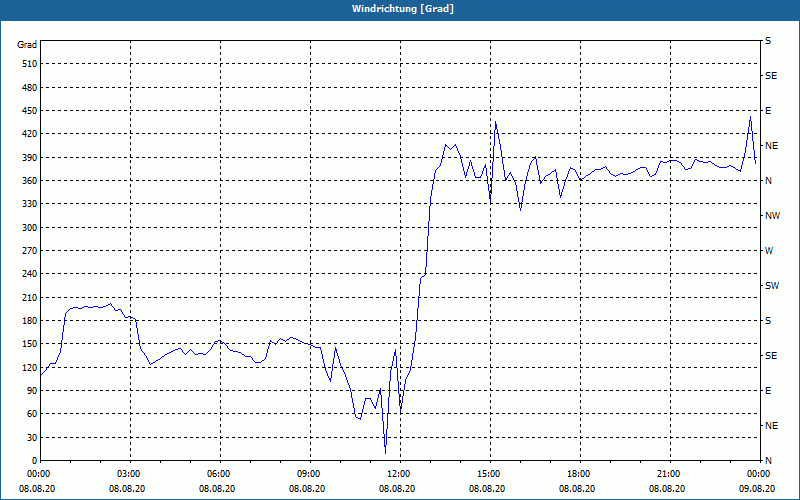Viewport: 800px width, 500px height.
Task: Click the 450 y-axis tick label
Action: [29, 111]
